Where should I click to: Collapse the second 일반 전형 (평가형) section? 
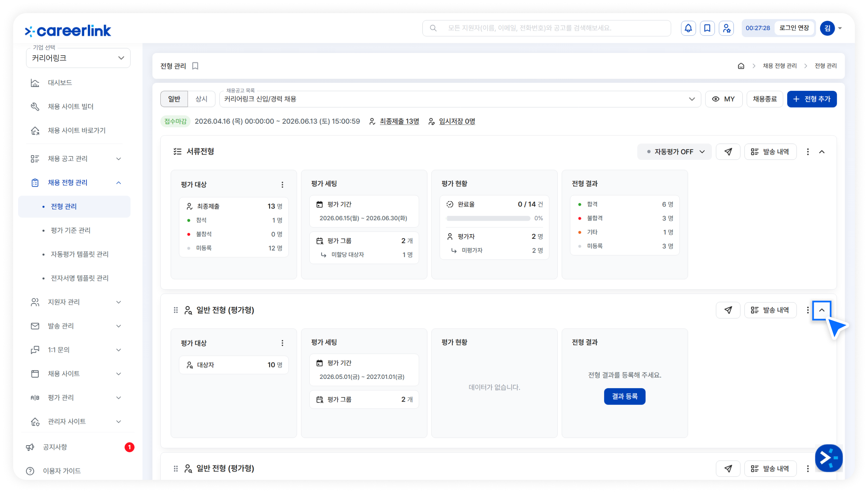click(822, 310)
